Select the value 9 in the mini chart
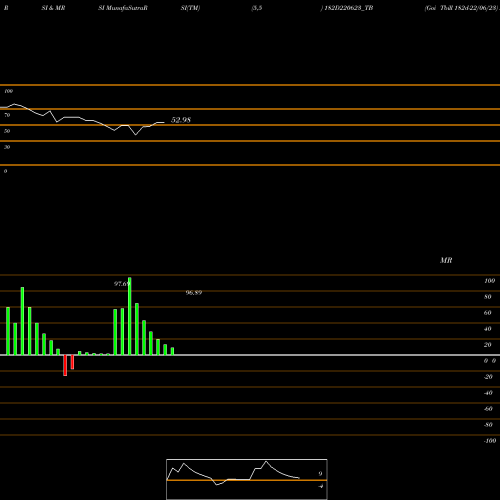 [320, 474]
